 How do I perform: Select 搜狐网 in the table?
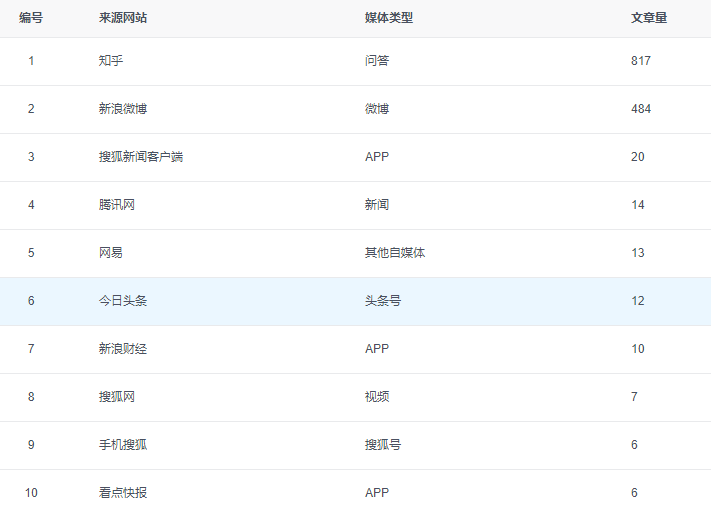117,397
